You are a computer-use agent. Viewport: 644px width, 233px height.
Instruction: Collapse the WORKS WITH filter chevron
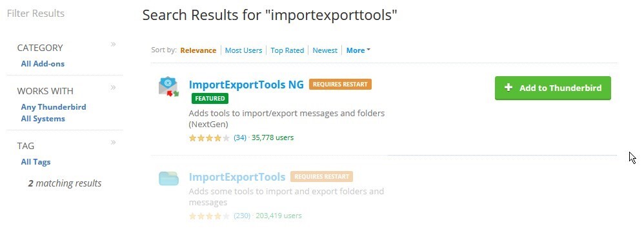(114, 88)
